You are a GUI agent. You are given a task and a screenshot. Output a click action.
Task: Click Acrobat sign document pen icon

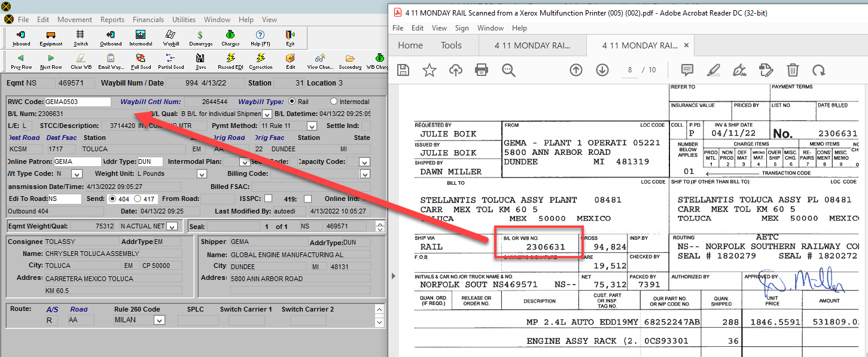coord(740,71)
